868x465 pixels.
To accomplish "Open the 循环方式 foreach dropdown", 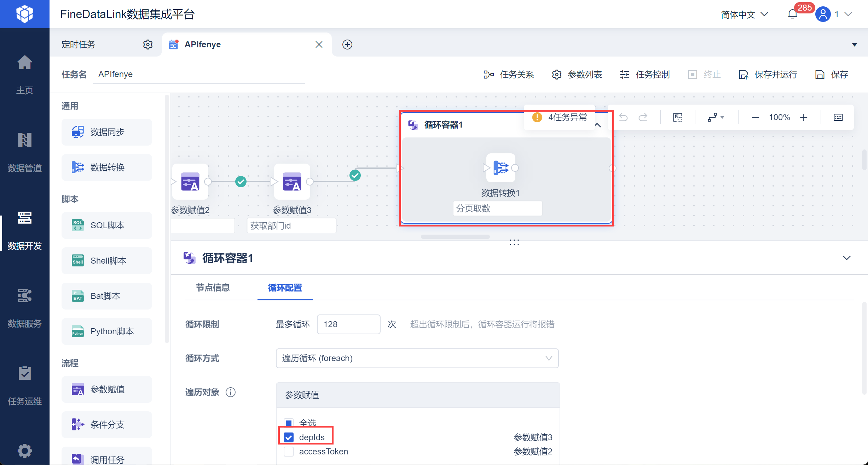I will coord(417,358).
